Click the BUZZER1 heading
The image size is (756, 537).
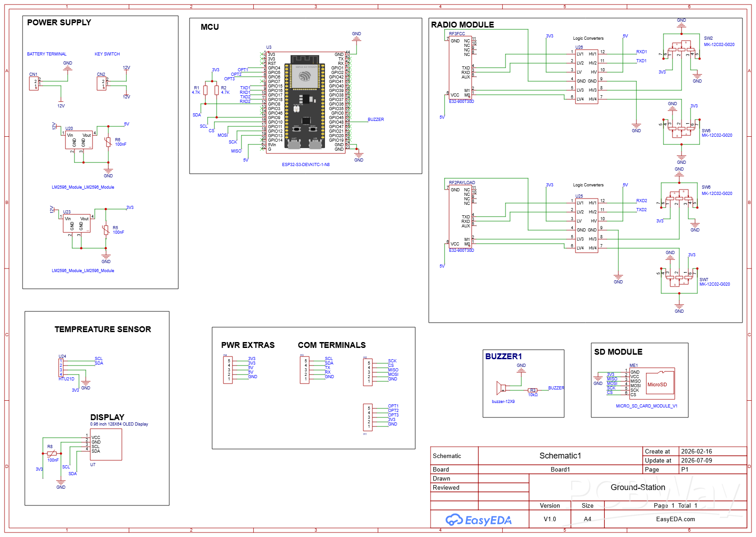[x=504, y=356]
